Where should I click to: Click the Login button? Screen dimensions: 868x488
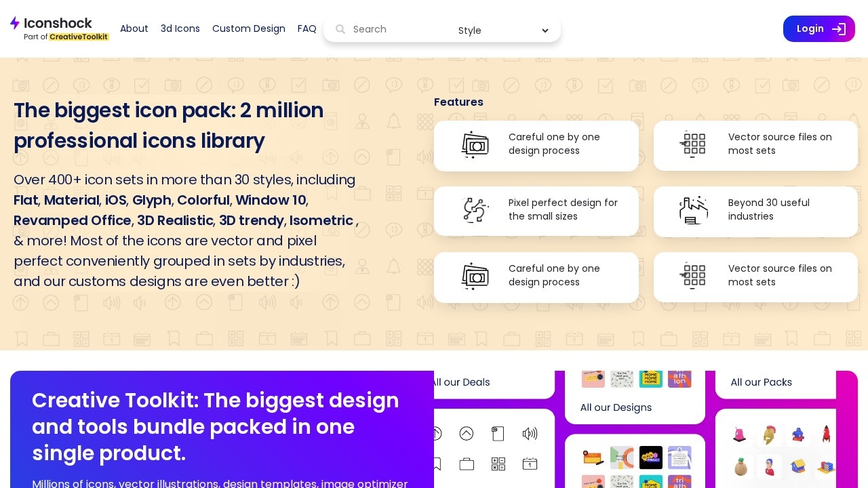click(x=819, y=29)
